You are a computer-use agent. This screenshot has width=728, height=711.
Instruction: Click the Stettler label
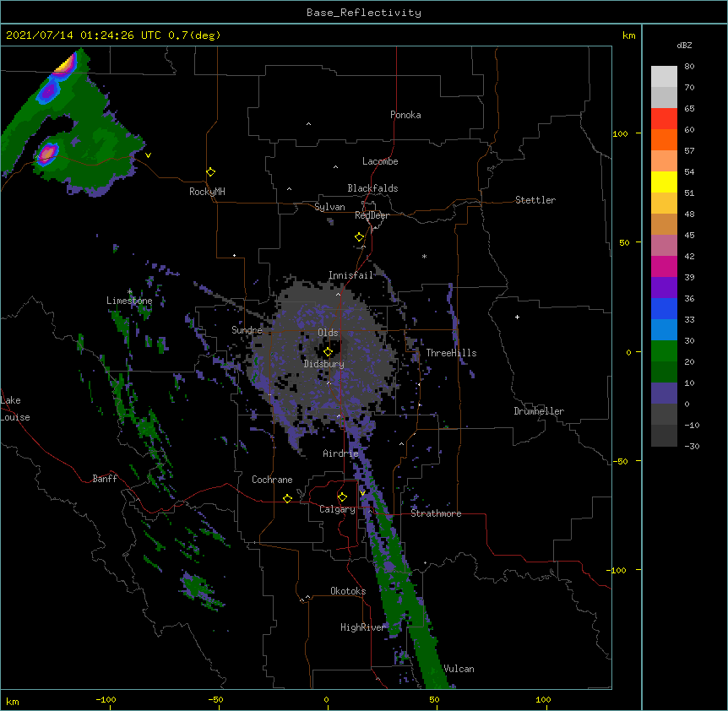click(535, 200)
